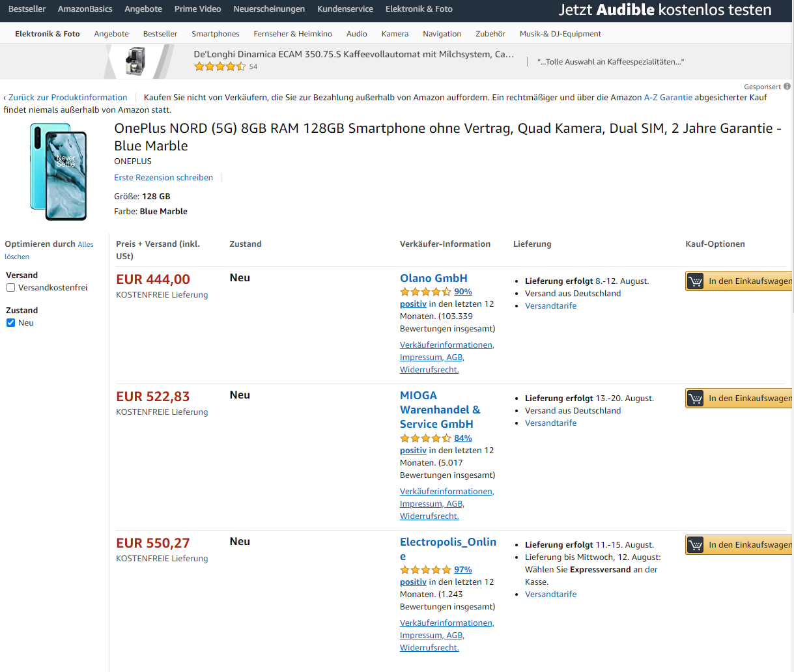This screenshot has width=794, height=672.
Task: Click positiv link under MIOGA Warenhandel
Action: click(413, 451)
